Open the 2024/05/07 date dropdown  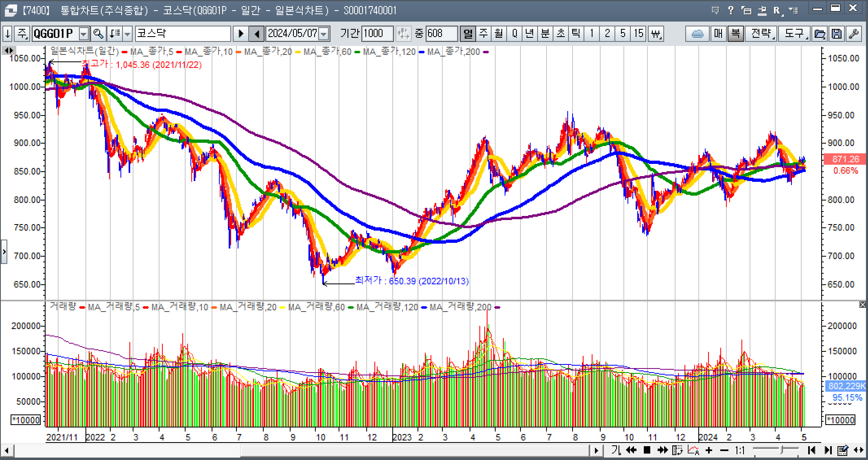click(324, 33)
